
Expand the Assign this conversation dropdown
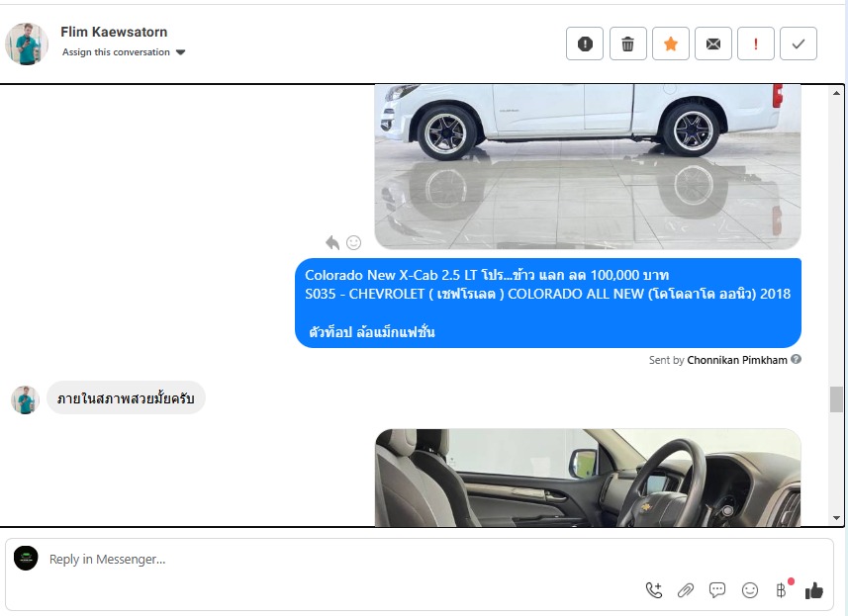(124, 52)
